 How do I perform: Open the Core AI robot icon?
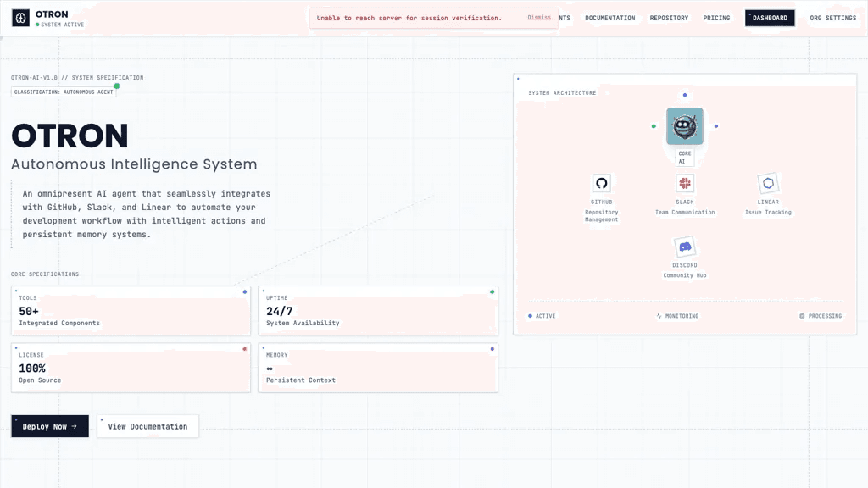(x=685, y=126)
